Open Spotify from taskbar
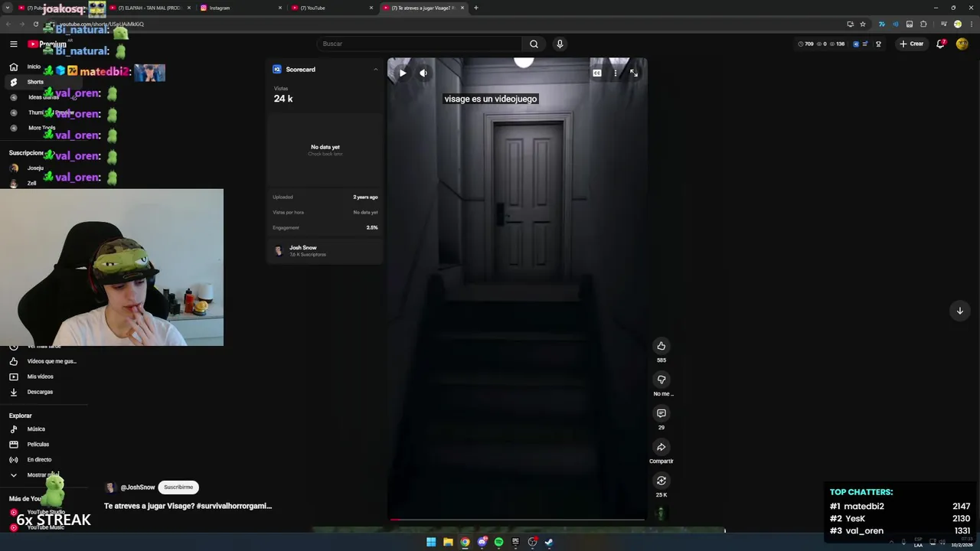980x551 pixels. coord(498,542)
